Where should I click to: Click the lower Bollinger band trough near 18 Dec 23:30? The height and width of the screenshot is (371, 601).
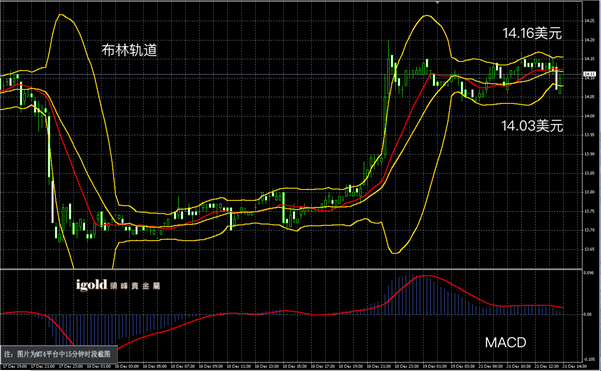[395, 252]
